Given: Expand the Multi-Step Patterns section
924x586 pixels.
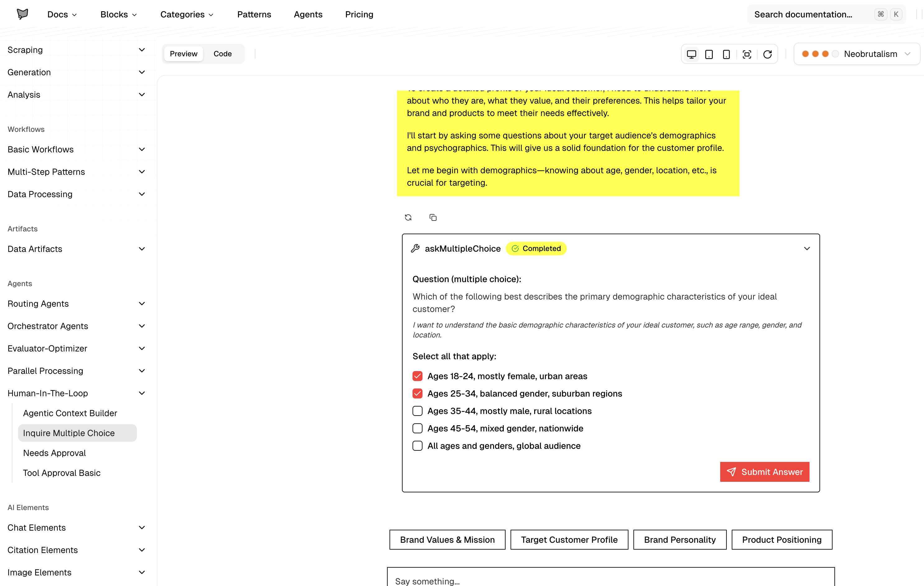Looking at the screenshot, I should 76,172.
